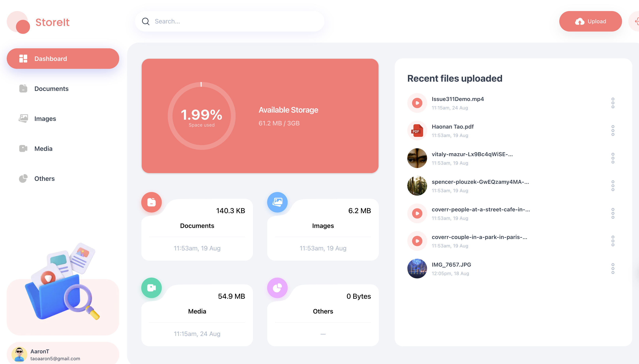Open the Media sidebar section

point(43,149)
